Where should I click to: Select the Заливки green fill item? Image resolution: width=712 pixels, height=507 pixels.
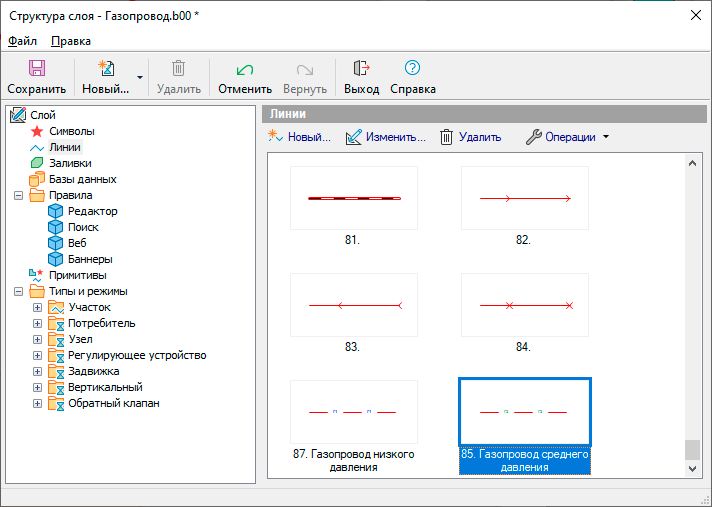coord(70,163)
